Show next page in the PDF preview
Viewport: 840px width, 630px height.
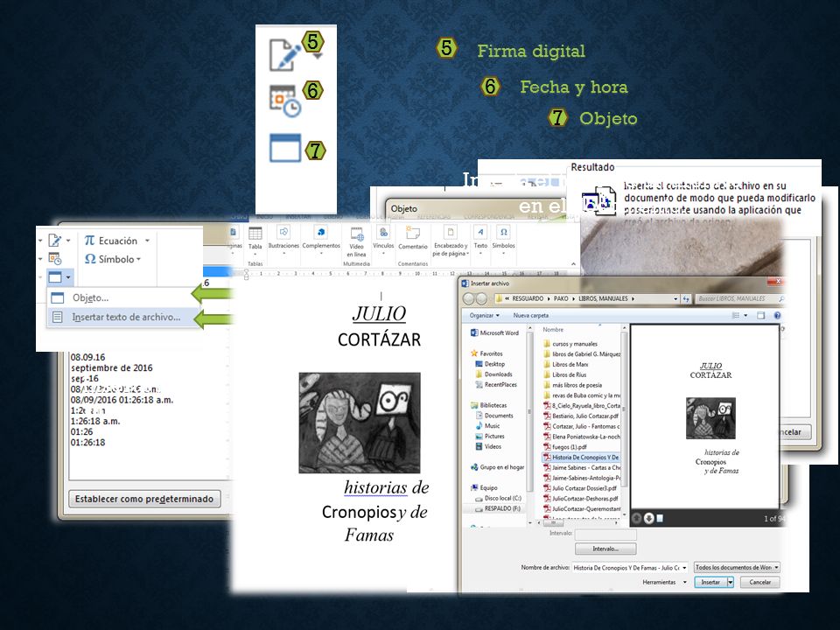(x=648, y=518)
